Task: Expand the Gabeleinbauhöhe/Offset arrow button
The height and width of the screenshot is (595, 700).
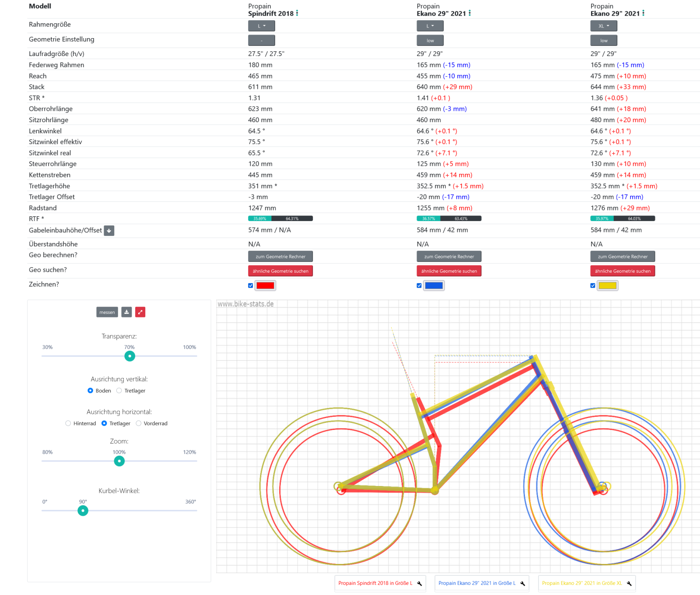Action: 109,231
